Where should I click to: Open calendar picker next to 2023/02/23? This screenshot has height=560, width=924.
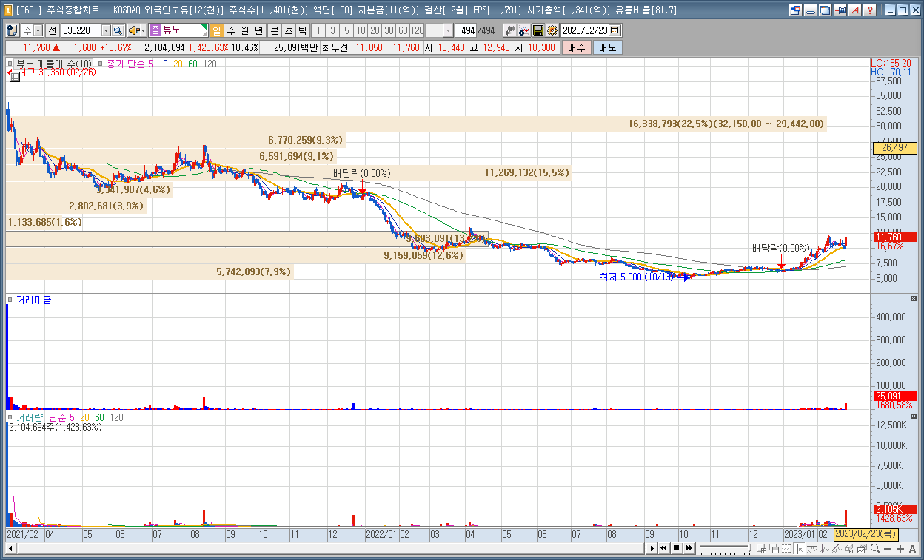click(x=615, y=30)
